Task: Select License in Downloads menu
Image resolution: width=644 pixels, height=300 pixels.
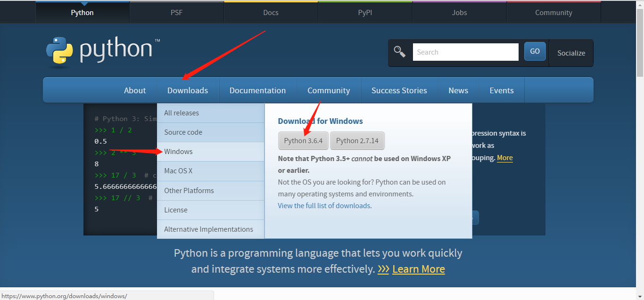Action: tap(211, 210)
